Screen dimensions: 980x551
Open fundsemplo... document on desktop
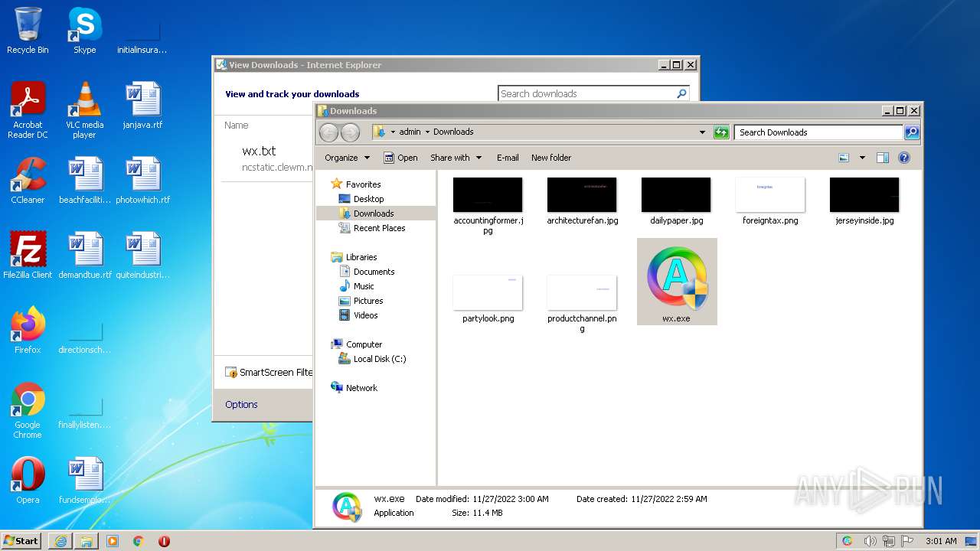tap(84, 481)
